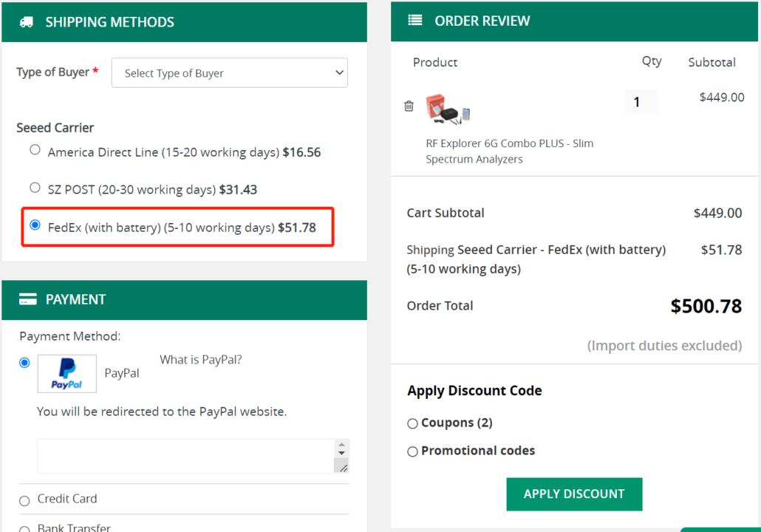Select America Direct Line shipping option
Image resolution: width=761 pixels, height=532 pixels.
point(35,150)
